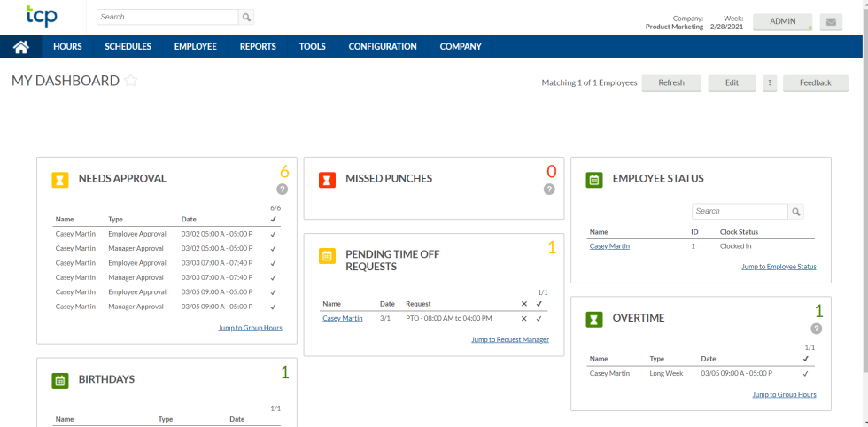Viewport: 868px width, 427px height.
Task: Open the Employee menu
Action: [195, 47]
